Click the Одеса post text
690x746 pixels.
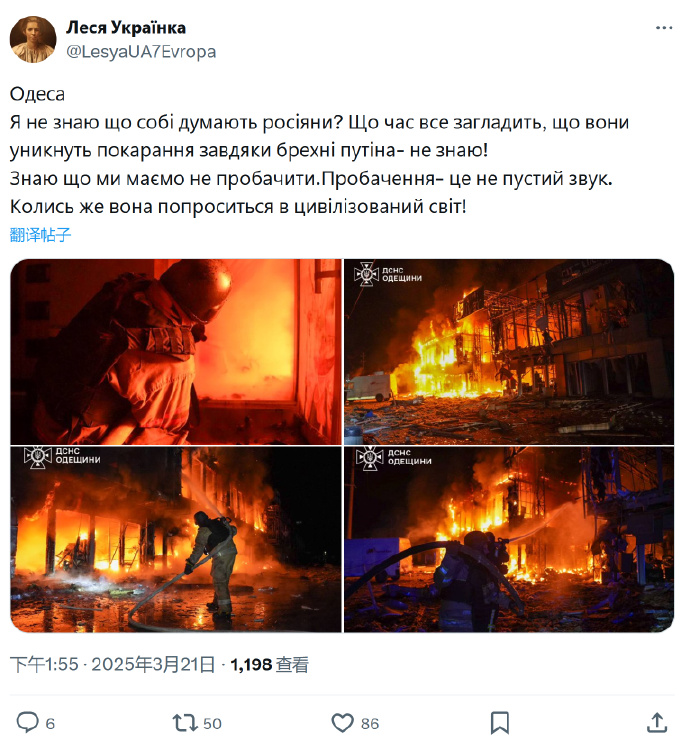[37, 94]
